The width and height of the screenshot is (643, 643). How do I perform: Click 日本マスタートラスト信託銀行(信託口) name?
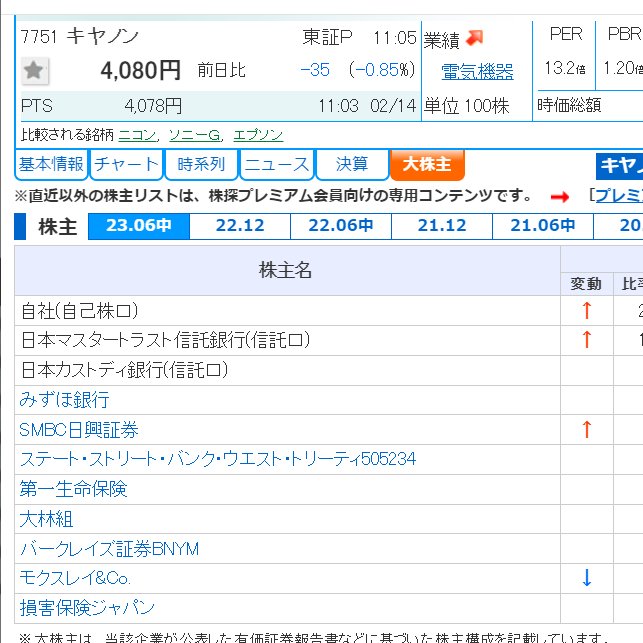(x=165, y=340)
